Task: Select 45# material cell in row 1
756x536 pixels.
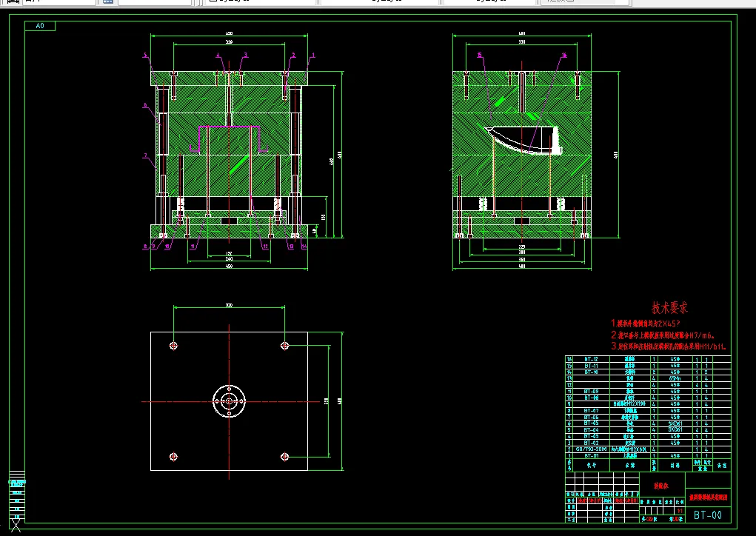Action: [675, 455]
